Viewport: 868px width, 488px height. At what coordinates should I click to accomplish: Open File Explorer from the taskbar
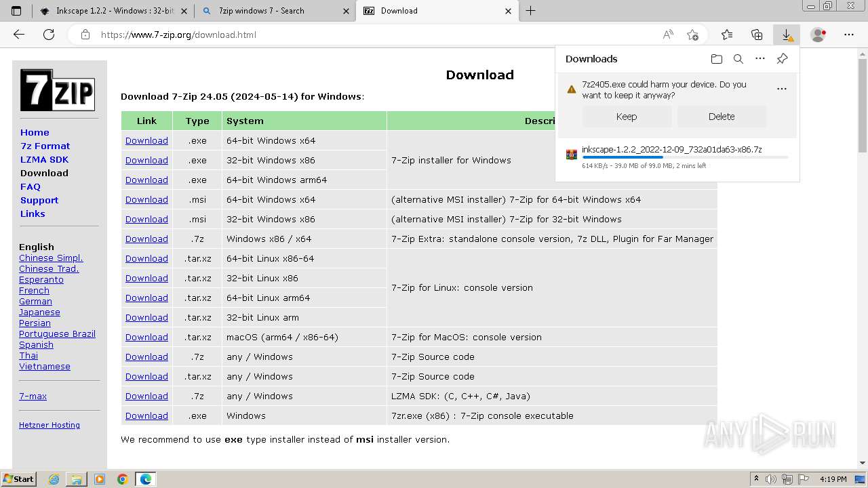[77, 479]
